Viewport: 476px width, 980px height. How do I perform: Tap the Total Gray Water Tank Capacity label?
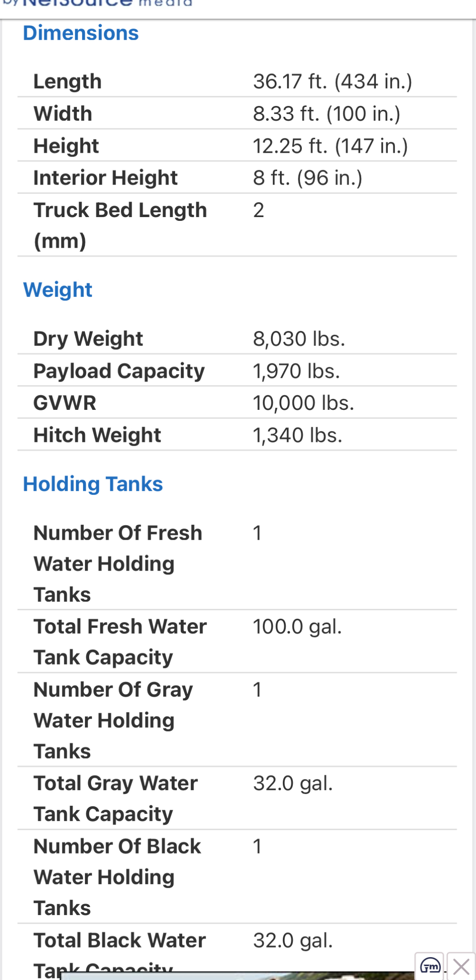point(115,799)
